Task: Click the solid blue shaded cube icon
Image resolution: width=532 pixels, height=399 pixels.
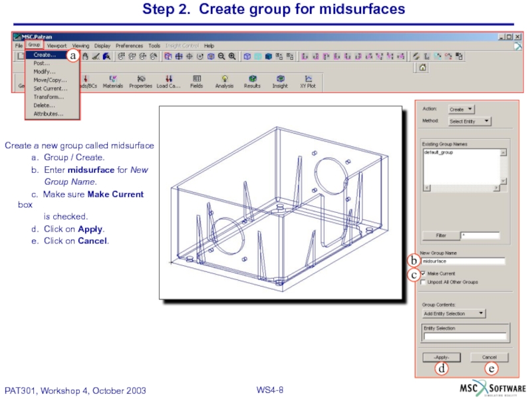Action: 269,57
